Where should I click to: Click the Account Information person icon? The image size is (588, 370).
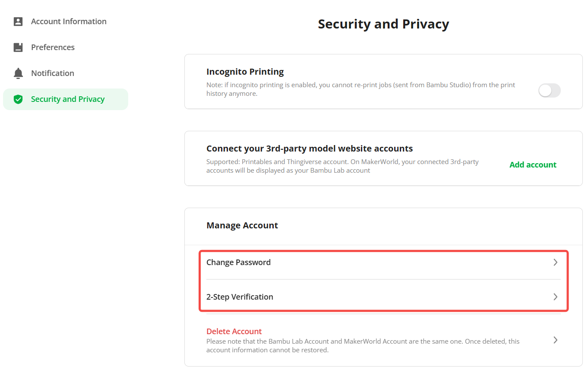click(x=18, y=22)
